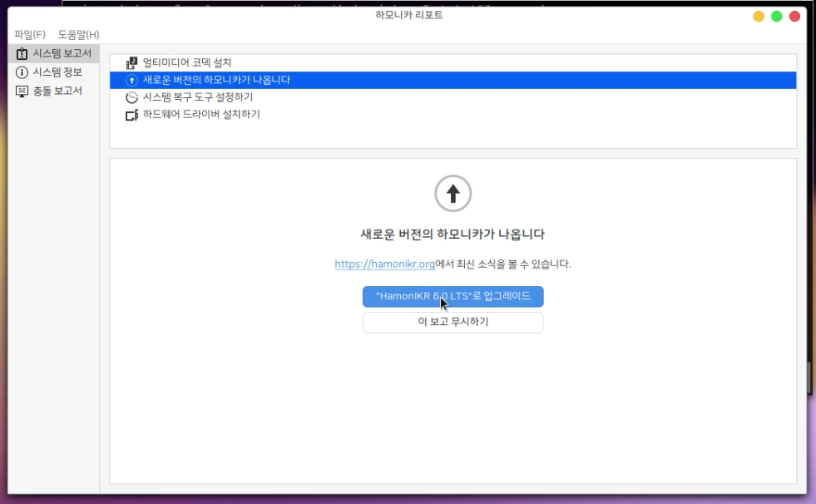This screenshot has height=504, width=816.
Task: Click the hardware driver icon in list
Action: coord(131,115)
